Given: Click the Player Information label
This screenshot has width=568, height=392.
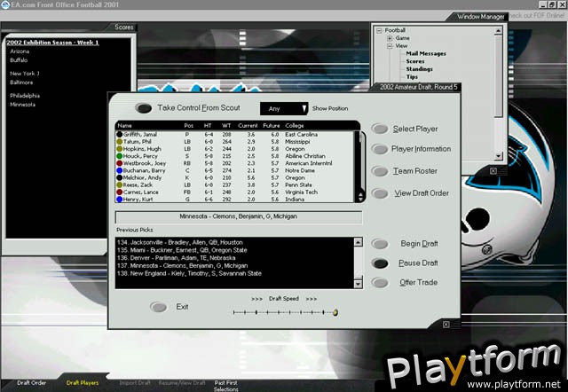Looking at the screenshot, I should coord(421,149).
